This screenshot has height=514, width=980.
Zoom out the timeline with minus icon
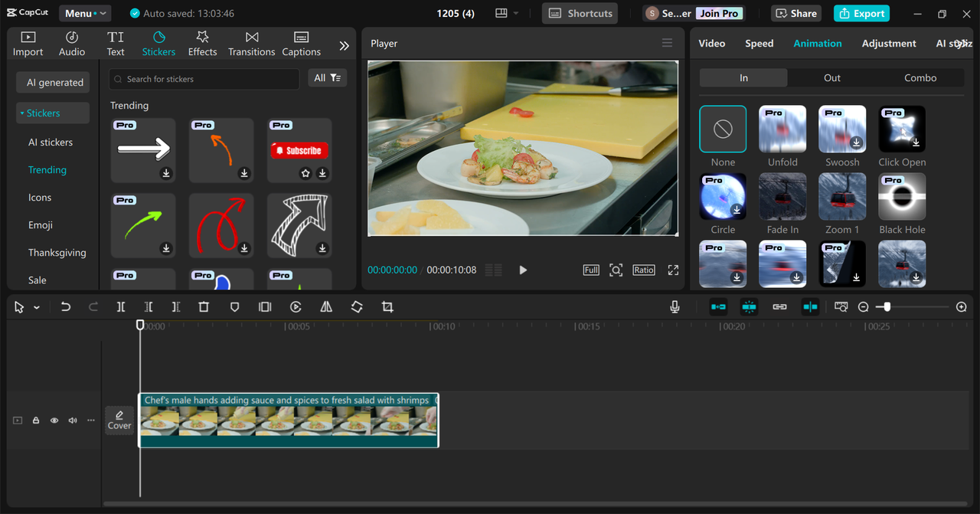[864, 306]
